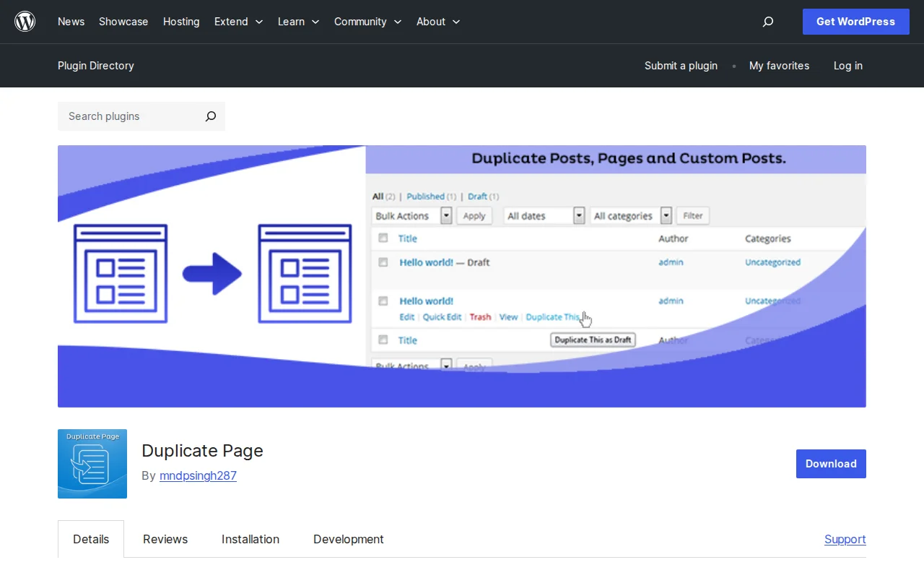The image size is (924, 578).
Task: Visit the mndpsingh287 author profile link
Action: 198,475
